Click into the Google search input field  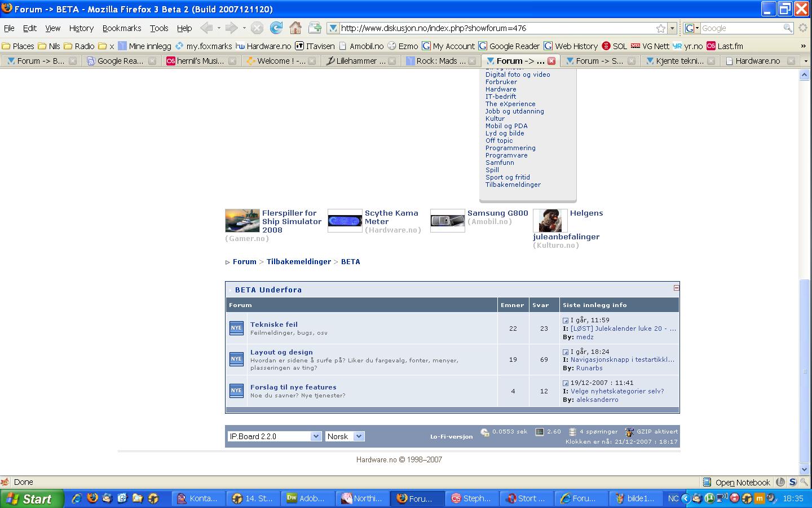pos(741,28)
